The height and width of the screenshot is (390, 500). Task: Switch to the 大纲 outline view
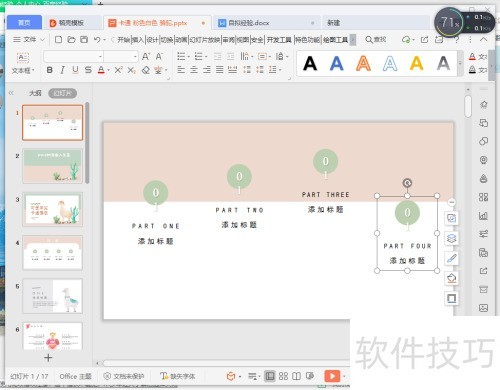click(35, 93)
